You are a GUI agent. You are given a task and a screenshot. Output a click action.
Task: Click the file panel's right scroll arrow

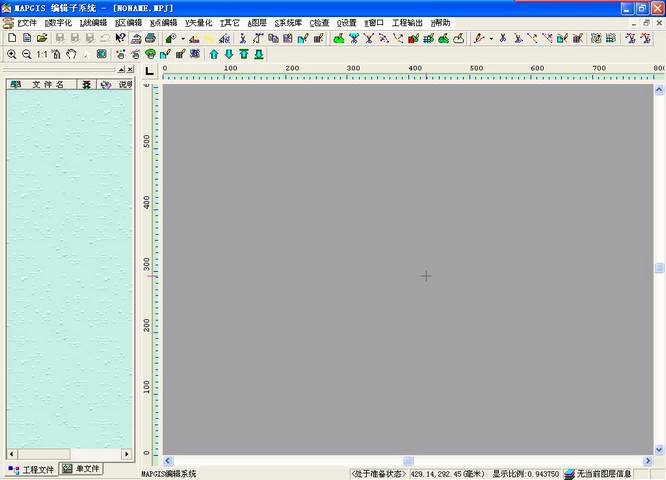click(x=127, y=454)
